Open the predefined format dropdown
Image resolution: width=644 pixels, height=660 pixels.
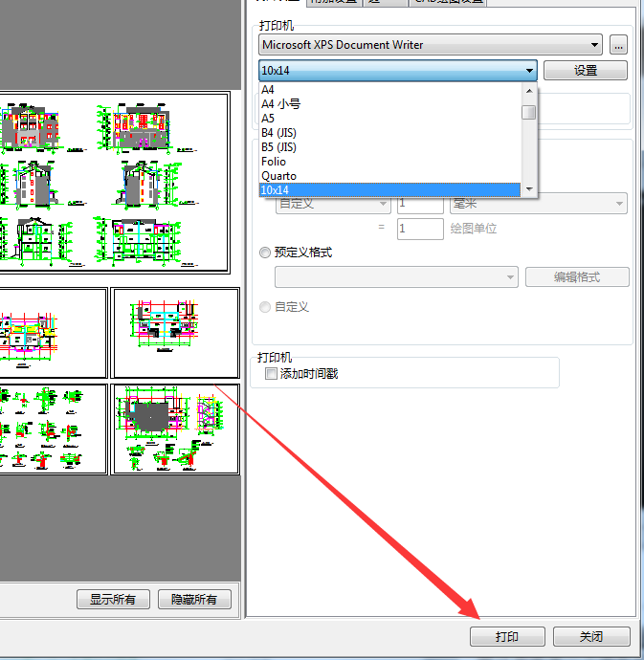click(396, 277)
